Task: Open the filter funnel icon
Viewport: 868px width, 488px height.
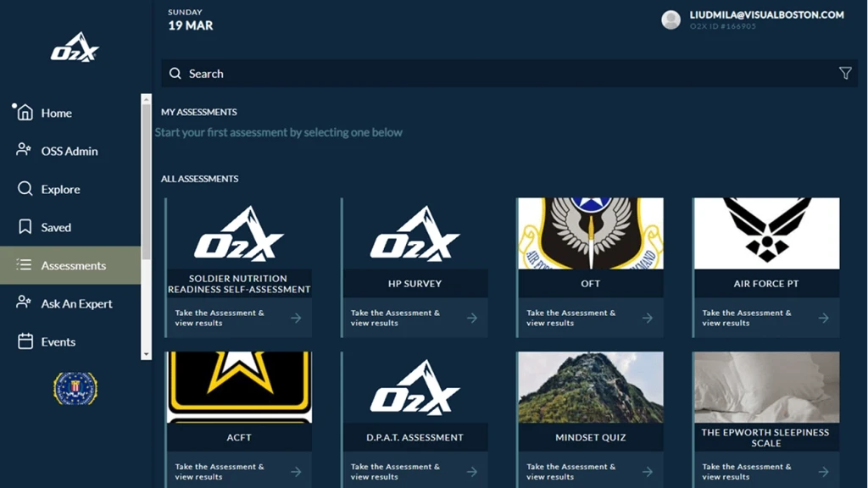Action: coord(845,73)
